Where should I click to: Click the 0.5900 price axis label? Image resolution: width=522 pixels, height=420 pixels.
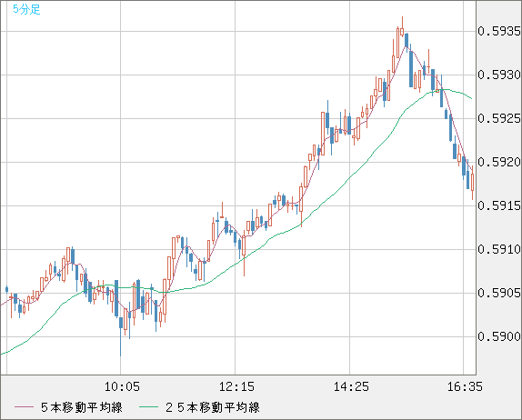coord(499,336)
